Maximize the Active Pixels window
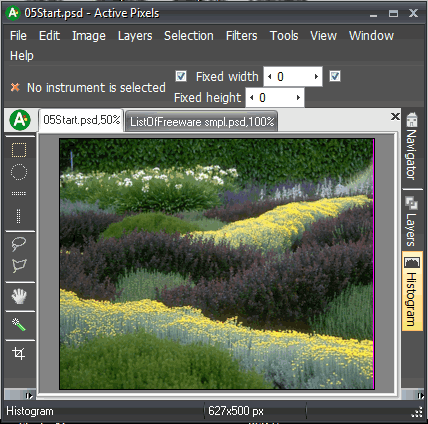428x424 pixels. point(394,13)
